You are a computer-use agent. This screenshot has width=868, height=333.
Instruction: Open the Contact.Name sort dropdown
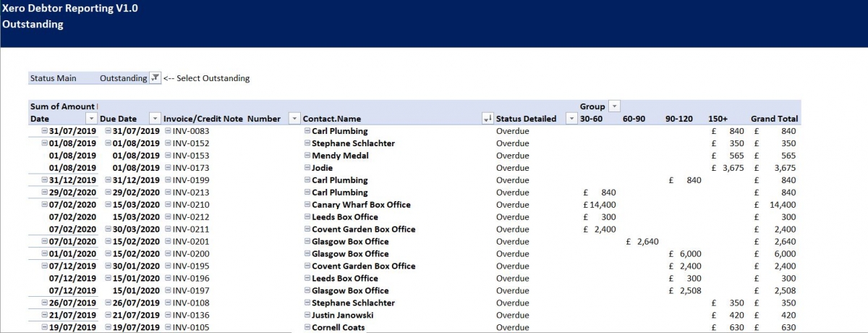tap(488, 119)
